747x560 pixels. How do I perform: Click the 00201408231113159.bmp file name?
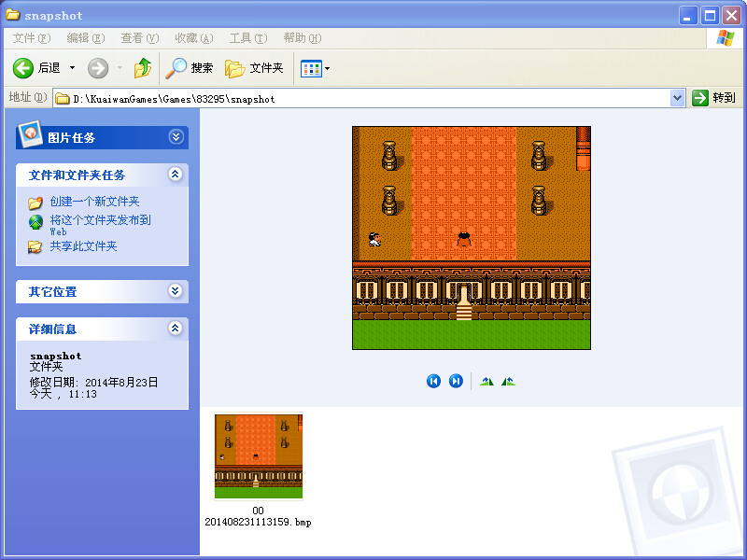click(259, 516)
